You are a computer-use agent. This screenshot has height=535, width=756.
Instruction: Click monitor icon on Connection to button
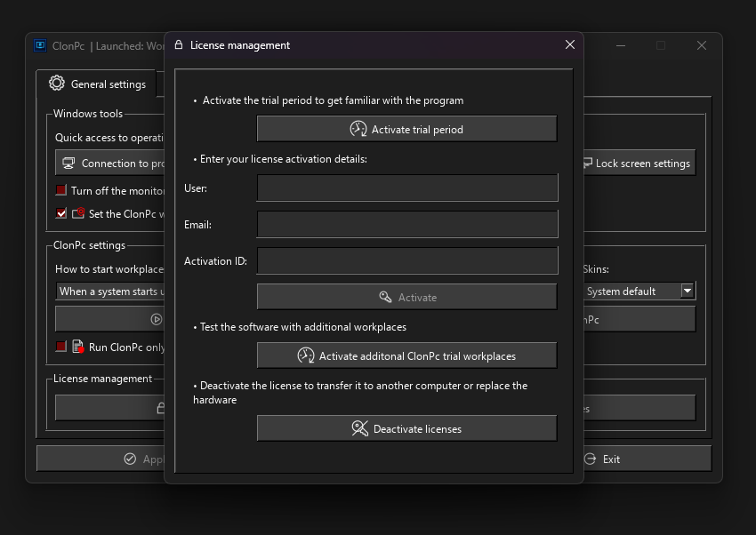tap(69, 164)
